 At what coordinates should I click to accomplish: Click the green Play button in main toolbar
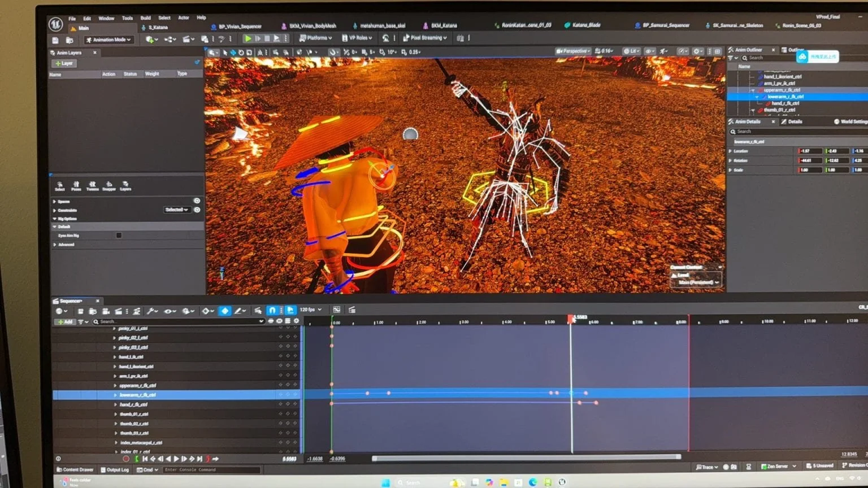point(248,38)
